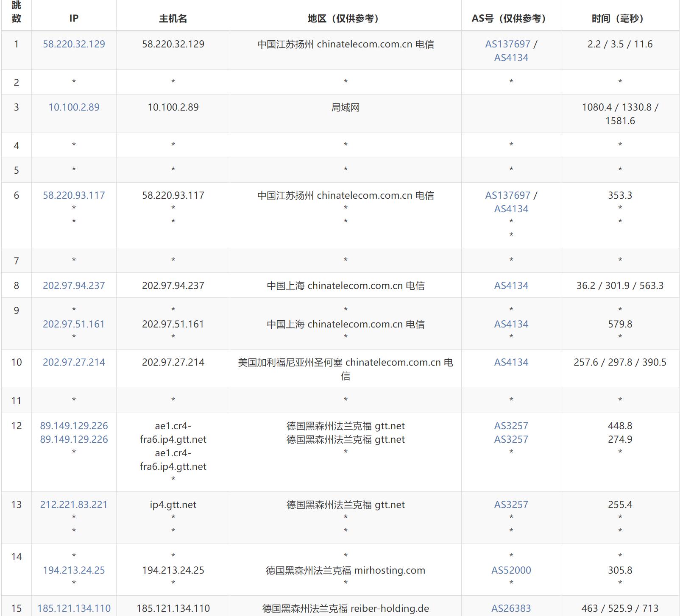Click first AS3257 link in hop 12
Screen dimensions: 680x616
pos(511,426)
